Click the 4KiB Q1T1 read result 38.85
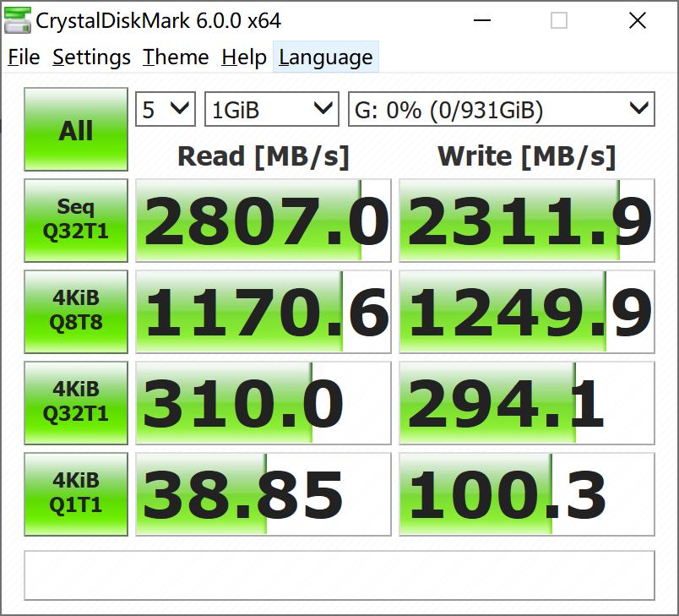This screenshot has height=616, width=679. pos(263,494)
